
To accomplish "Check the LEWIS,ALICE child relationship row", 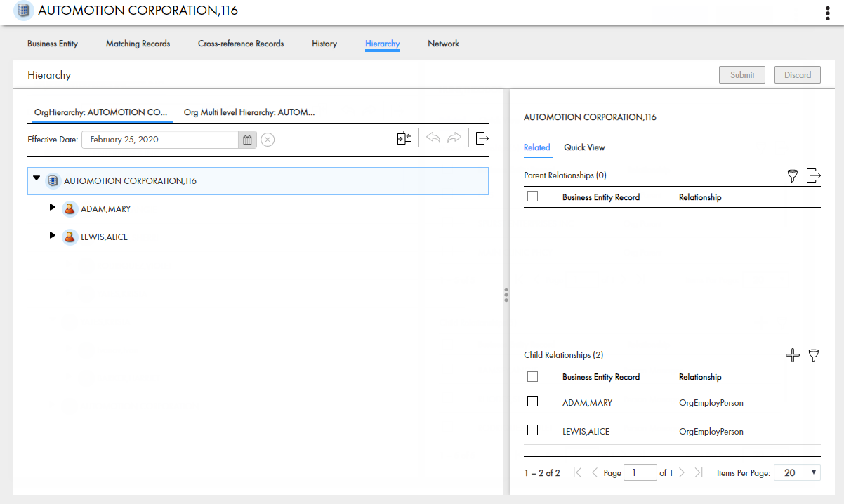I will point(532,430).
